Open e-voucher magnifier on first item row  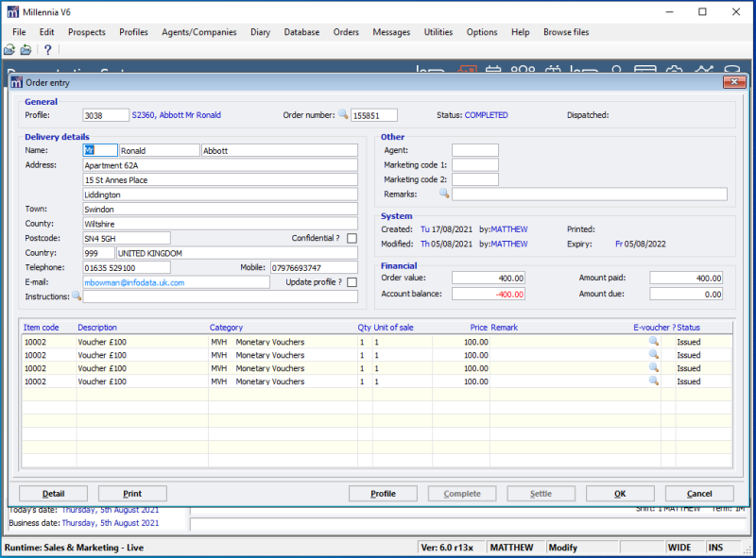(653, 342)
